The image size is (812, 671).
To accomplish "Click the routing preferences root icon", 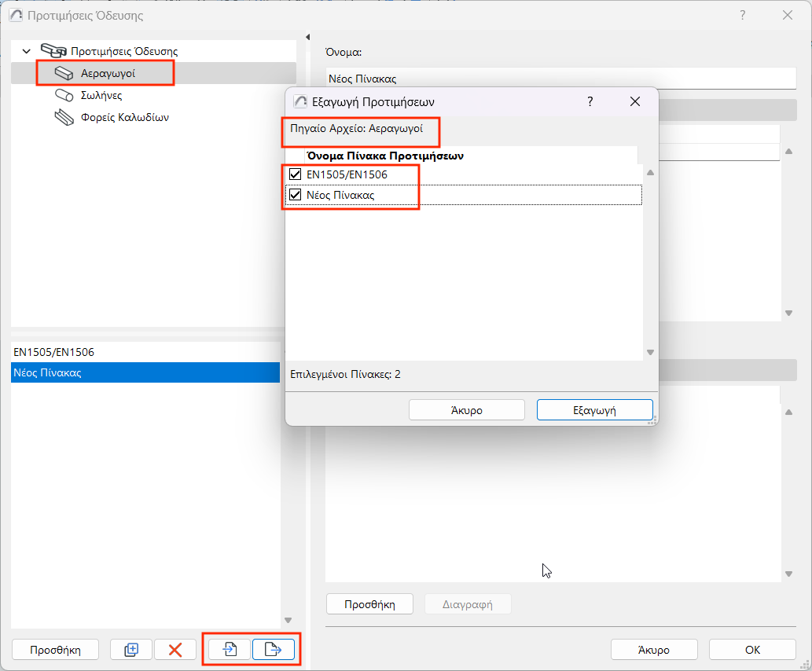I will point(53,51).
